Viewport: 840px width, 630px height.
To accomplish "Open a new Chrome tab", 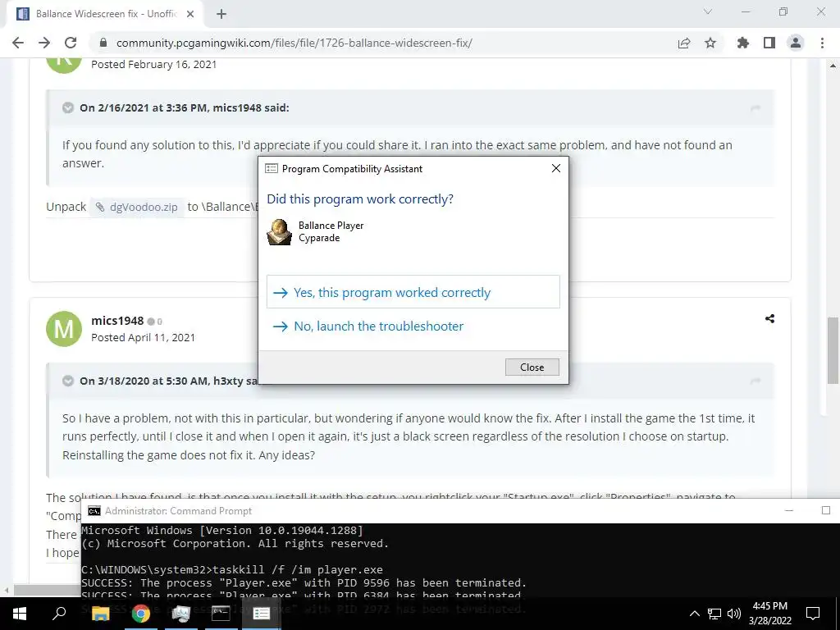I will pyautogui.click(x=221, y=14).
